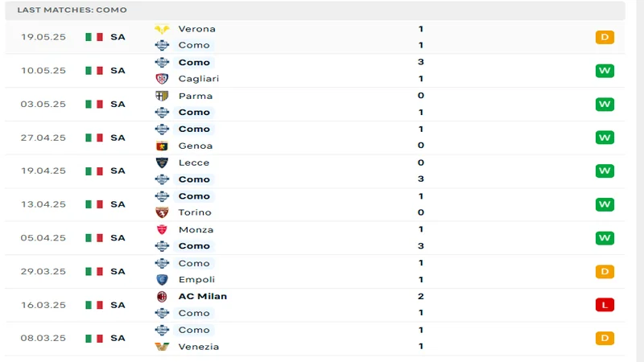
Task: Click the Parma club crest icon
Action: [x=162, y=96]
